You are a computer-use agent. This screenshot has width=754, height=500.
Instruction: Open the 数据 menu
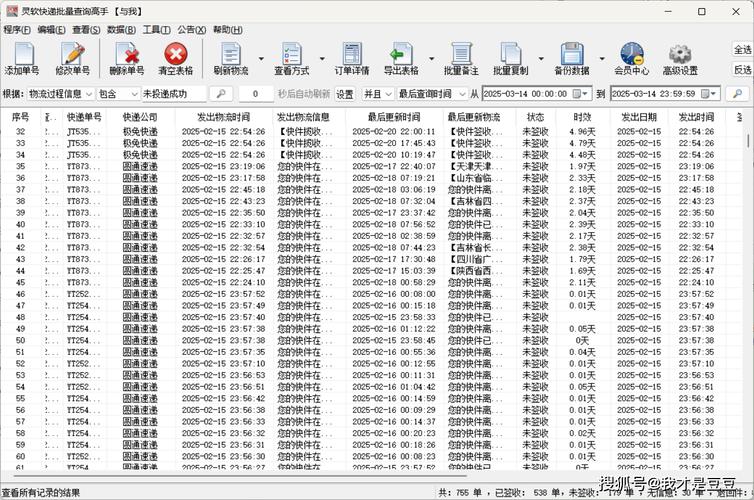pyautogui.click(x=121, y=30)
